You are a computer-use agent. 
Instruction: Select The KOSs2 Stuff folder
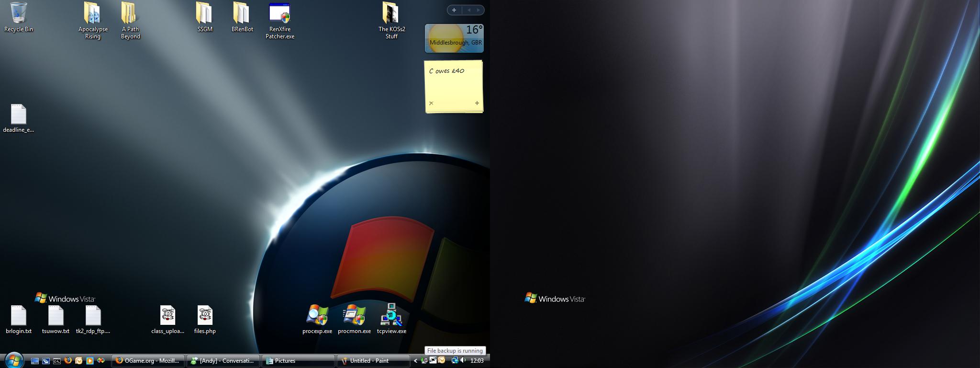click(x=391, y=13)
